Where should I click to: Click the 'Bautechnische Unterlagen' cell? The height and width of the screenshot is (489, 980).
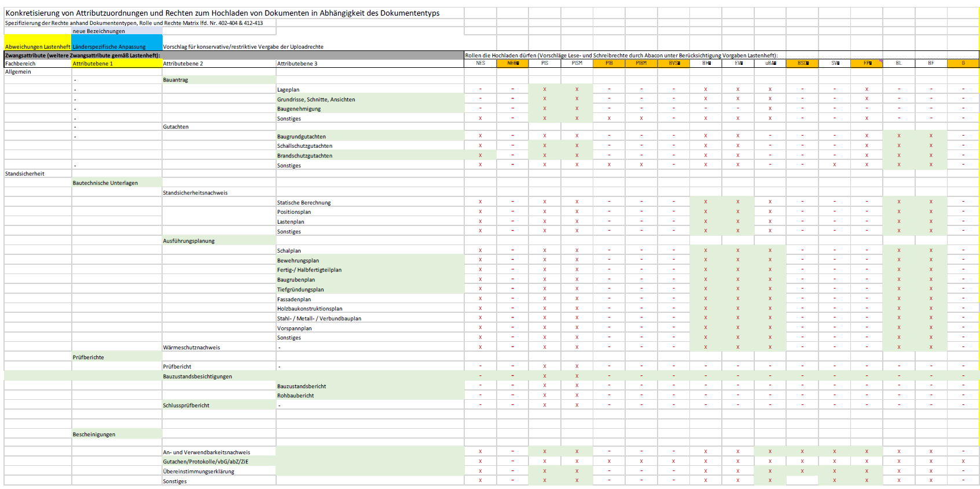[117, 183]
